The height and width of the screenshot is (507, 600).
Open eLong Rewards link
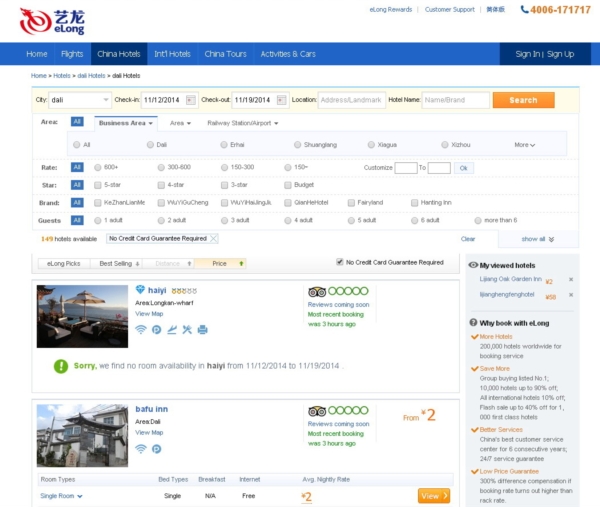coord(391,10)
